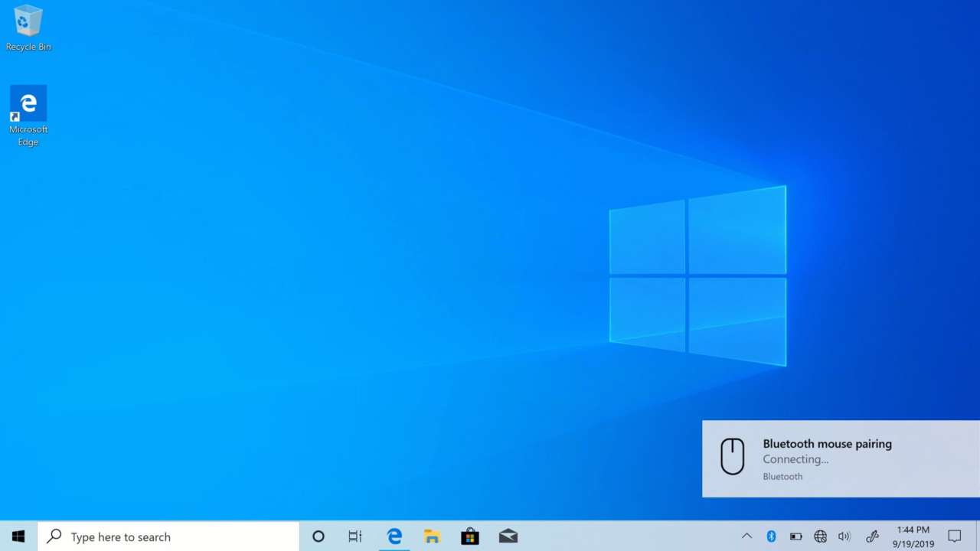This screenshot has height=551, width=980.
Task: Launch File Explorer from the taskbar
Action: point(432,536)
